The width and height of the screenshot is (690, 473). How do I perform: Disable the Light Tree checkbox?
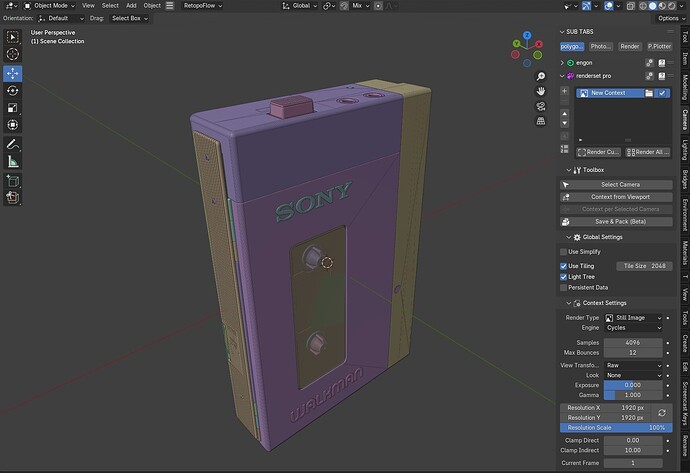tap(563, 277)
